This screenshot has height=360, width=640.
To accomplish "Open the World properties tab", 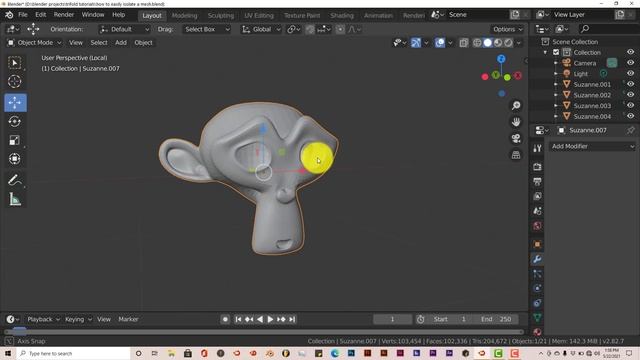I will pyautogui.click(x=537, y=226).
